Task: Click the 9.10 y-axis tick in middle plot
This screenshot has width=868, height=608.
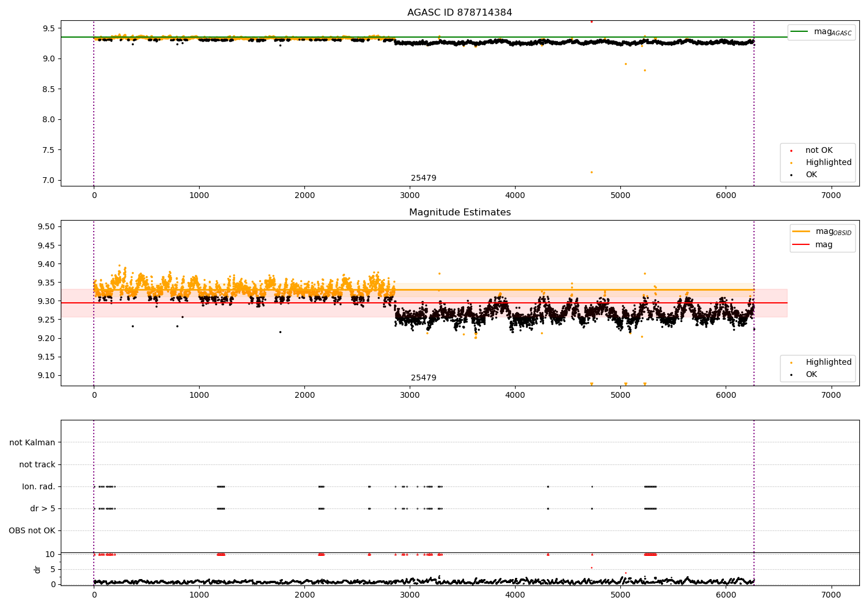Action: [46, 375]
